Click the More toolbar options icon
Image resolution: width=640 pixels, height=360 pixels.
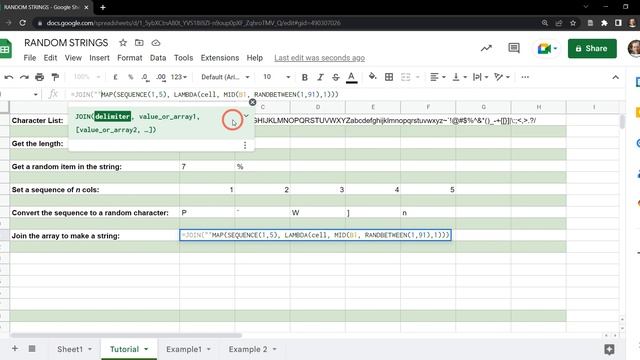525,77
